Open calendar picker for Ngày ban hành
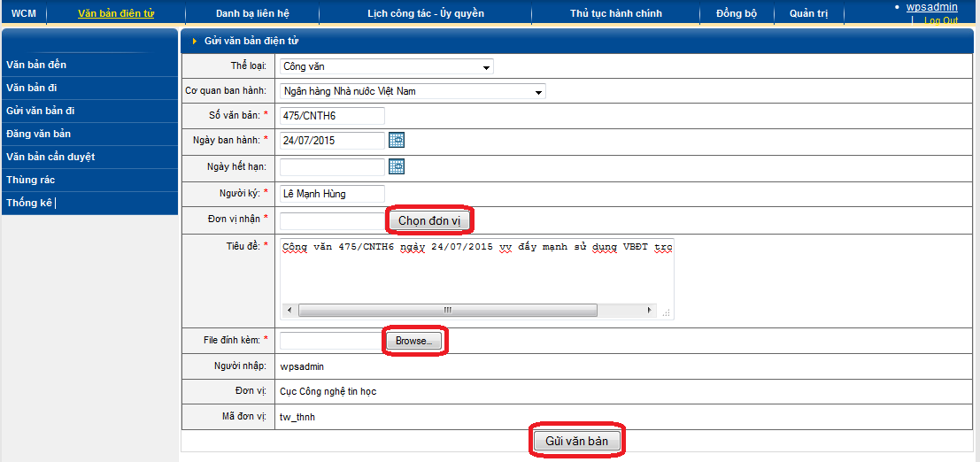Viewport: 980px width, 462px height. (397, 140)
